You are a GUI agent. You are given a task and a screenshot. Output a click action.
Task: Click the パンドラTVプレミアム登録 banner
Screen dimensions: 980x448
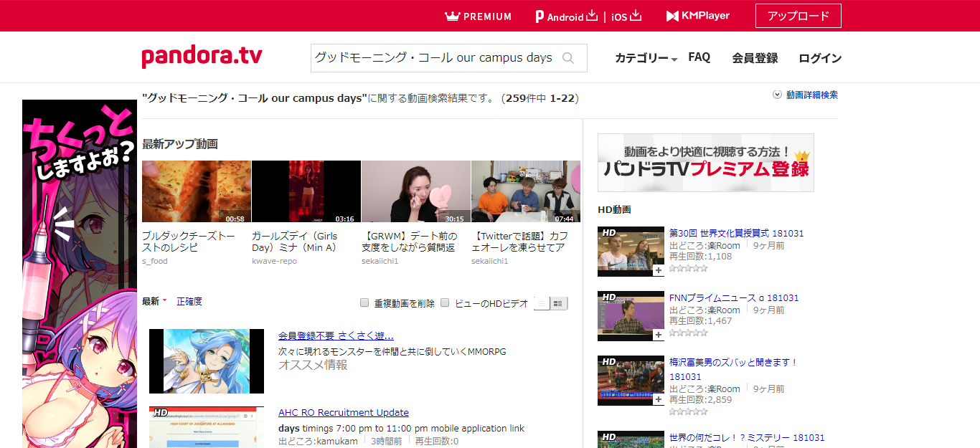pos(706,163)
